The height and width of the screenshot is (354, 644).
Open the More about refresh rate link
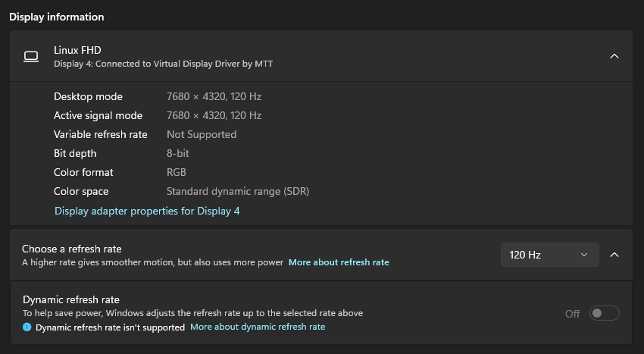(x=339, y=262)
